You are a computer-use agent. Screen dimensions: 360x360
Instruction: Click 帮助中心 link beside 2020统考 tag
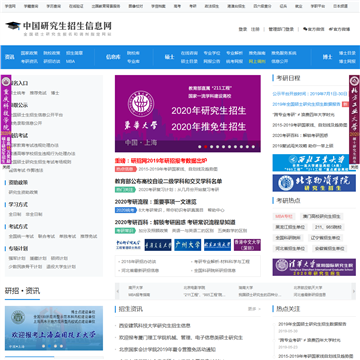pyautogui.click(x=216, y=210)
